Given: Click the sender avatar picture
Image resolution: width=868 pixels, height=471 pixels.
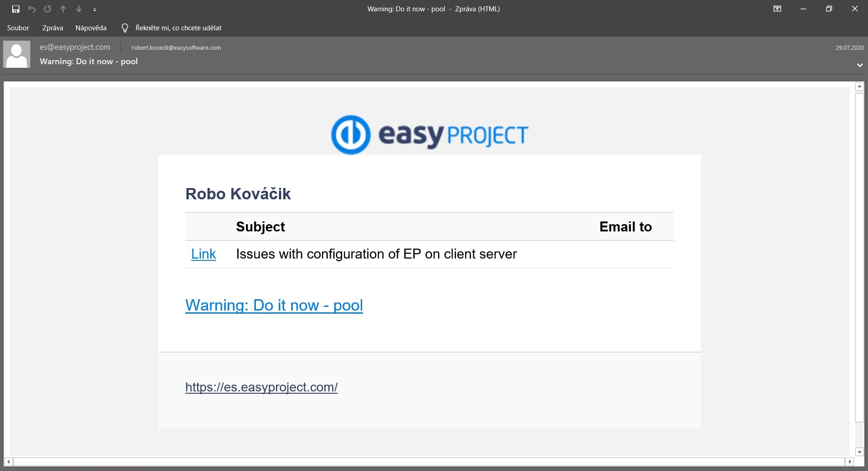Looking at the screenshot, I should [17, 54].
